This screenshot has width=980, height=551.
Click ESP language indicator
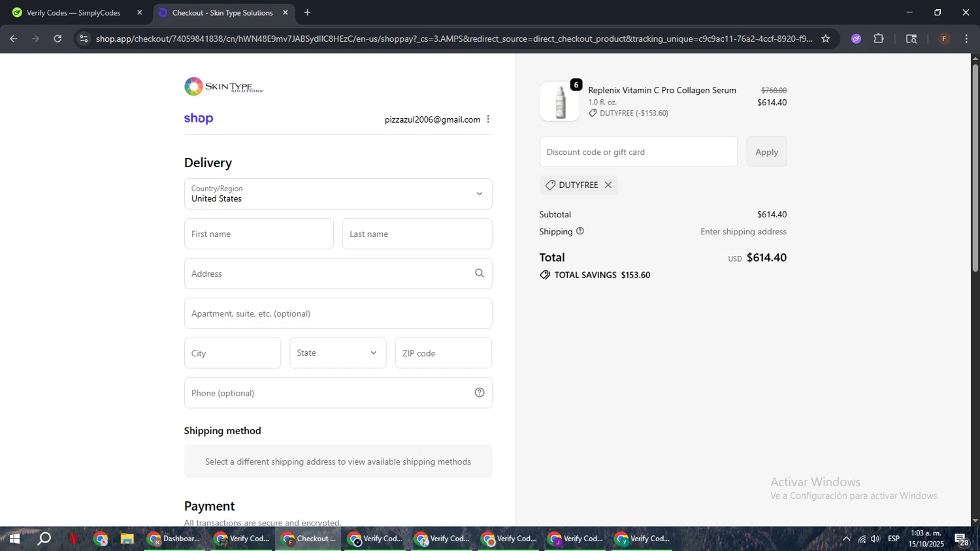(894, 539)
